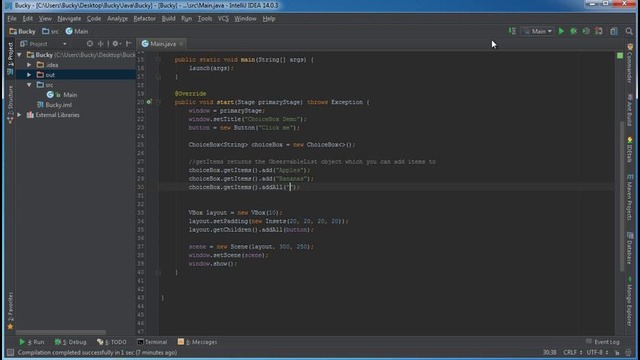Hide the Project tool window
Image resolution: width=640 pixels, height=360 pixels.
(x=129, y=44)
